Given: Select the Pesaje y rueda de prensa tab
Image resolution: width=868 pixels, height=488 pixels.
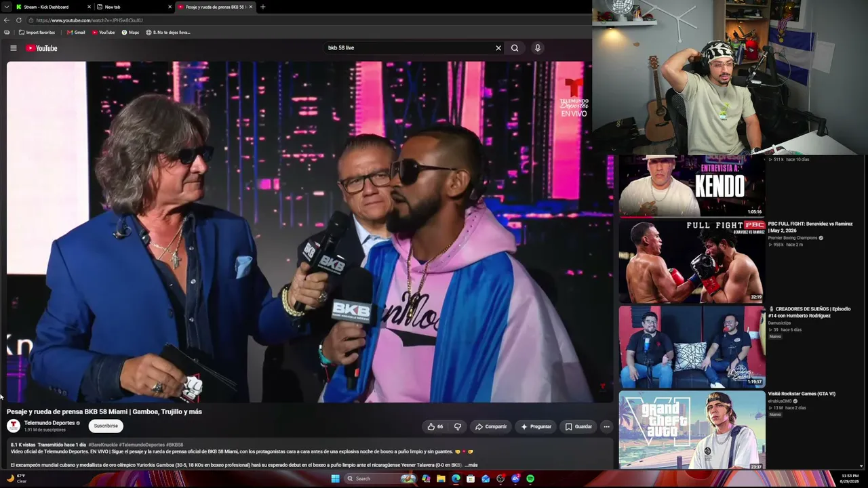Looking at the screenshot, I should 216,7.
